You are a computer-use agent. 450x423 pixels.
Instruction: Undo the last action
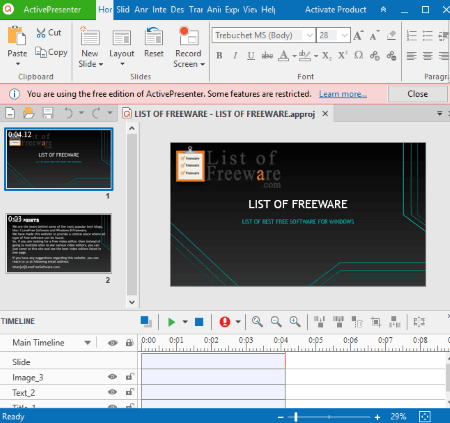click(68, 113)
